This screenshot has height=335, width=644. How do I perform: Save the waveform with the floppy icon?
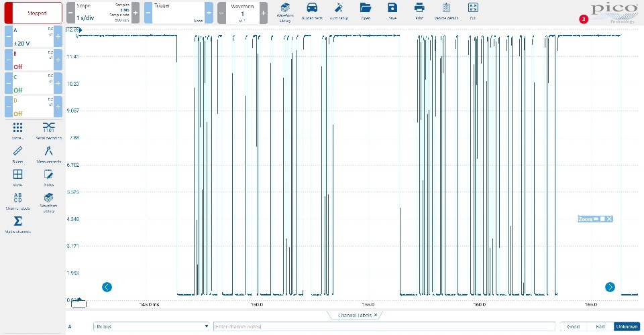[392, 11]
